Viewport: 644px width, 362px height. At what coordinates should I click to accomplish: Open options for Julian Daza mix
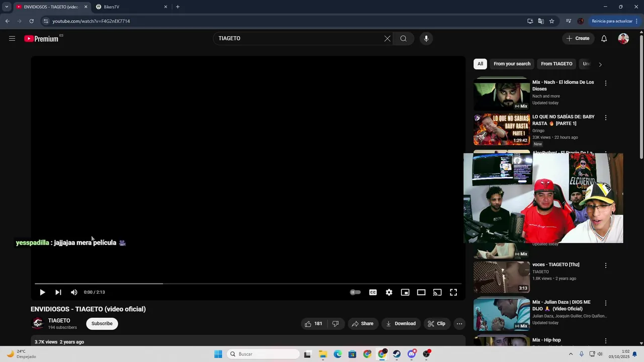point(606,303)
